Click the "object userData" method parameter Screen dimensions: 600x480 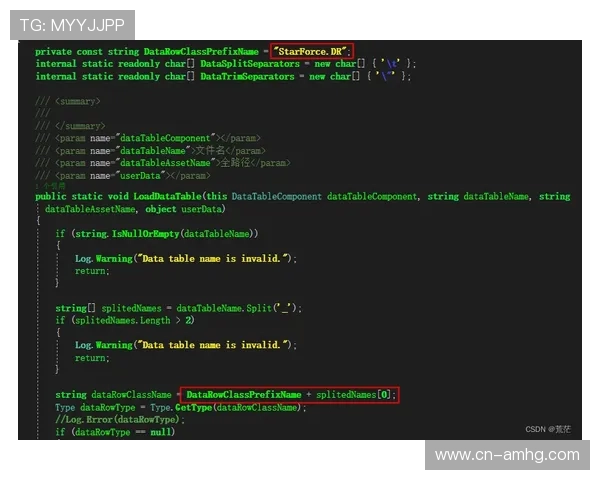point(184,209)
